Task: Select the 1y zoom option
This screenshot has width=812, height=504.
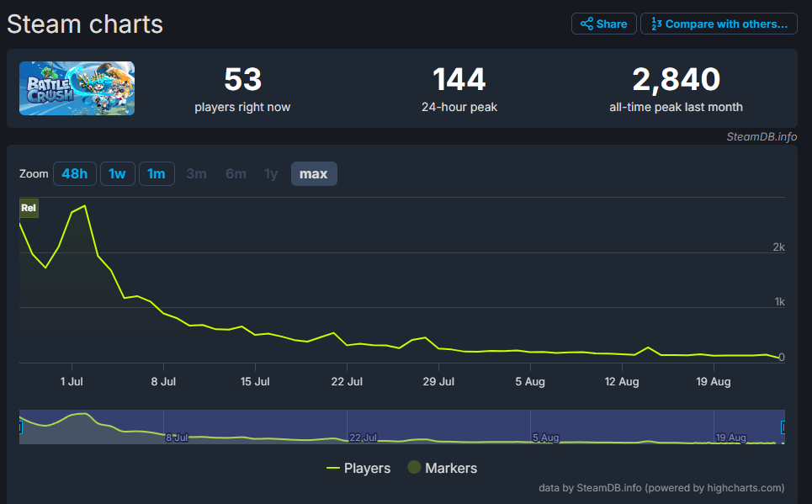Action: pos(271,173)
